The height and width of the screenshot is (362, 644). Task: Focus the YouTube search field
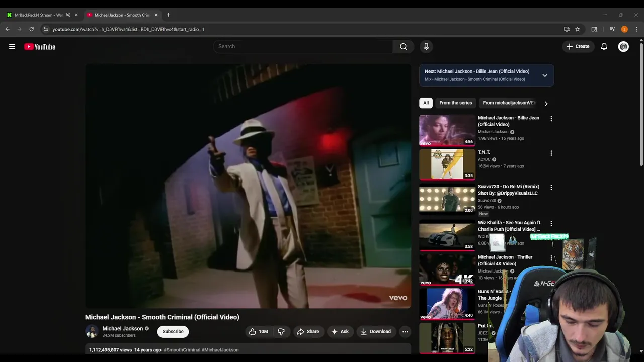pos(303,46)
